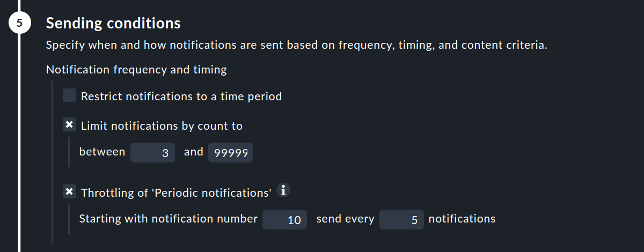The height and width of the screenshot is (252, 644).
Task: Click the 'and' text between the count fields
Action: pos(194,152)
